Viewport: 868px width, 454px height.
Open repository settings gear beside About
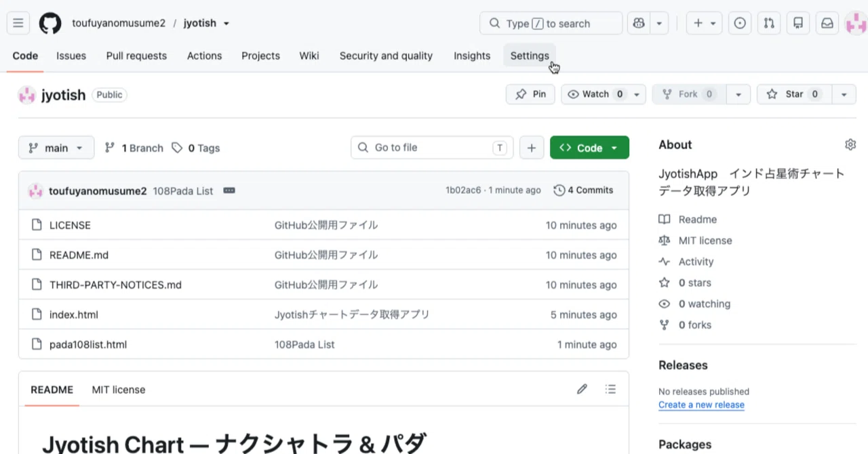click(850, 144)
